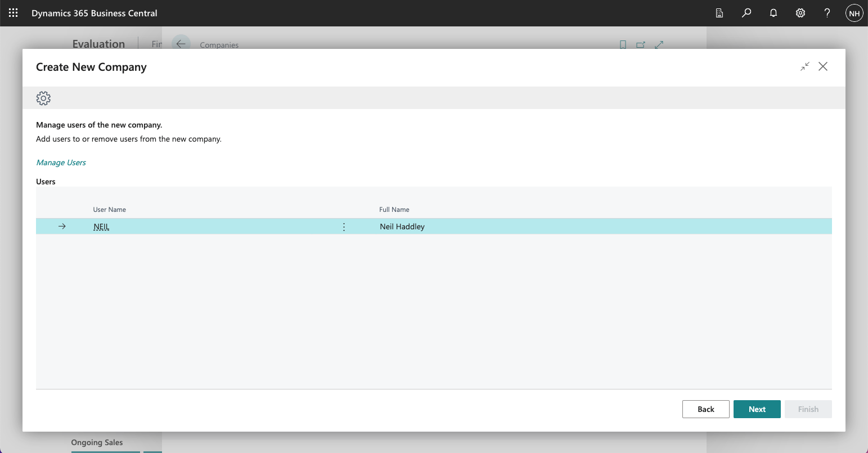Click the Ongoing Sales heading behind dialog
Image resolution: width=868 pixels, height=453 pixels.
click(x=97, y=442)
